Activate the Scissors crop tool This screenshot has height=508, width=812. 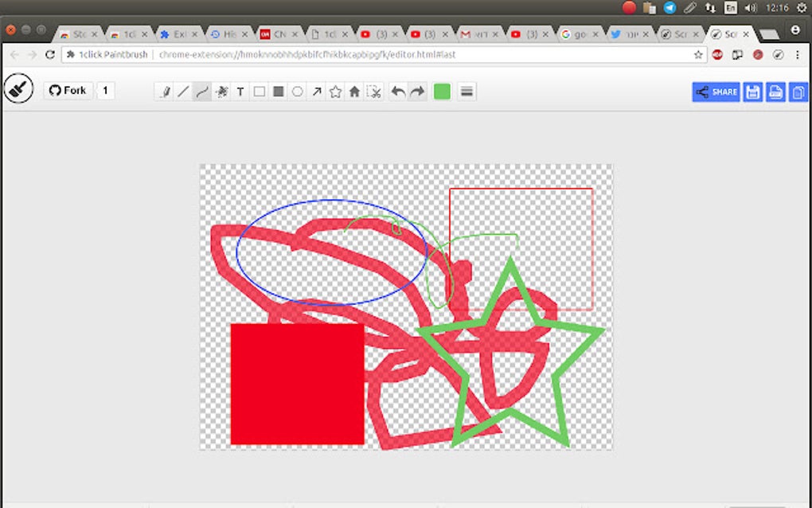(x=373, y=92)
